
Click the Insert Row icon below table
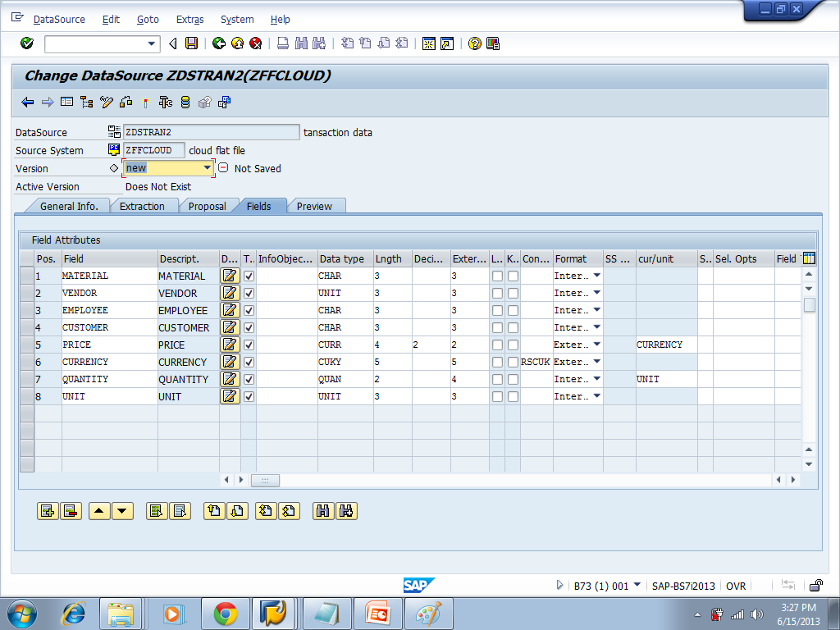click(x=48, y=511)
